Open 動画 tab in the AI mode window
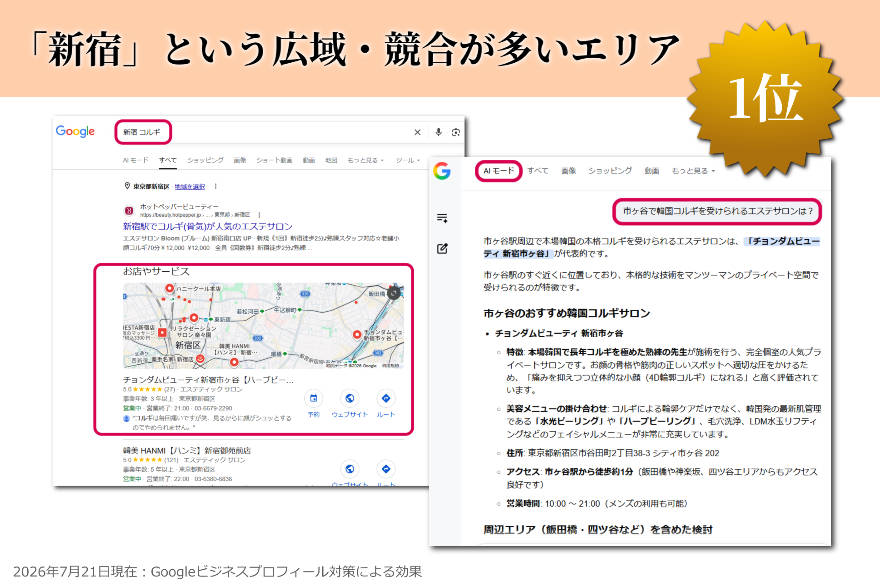This screenshot has width=880, height=587. (652, 171)
